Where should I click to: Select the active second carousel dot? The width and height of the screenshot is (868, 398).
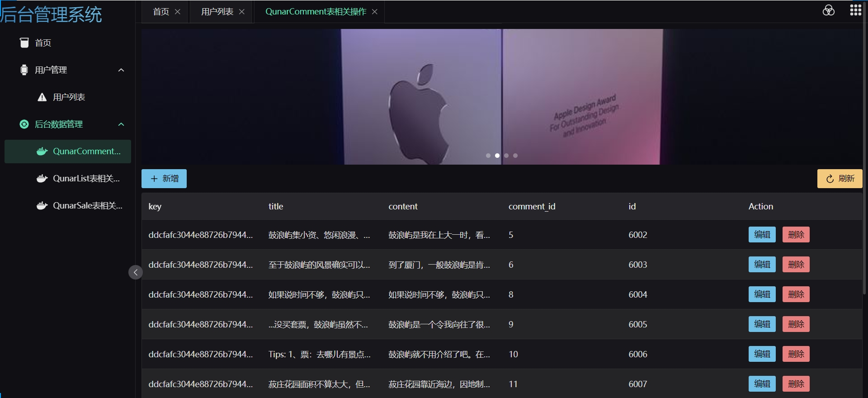(497, 156)
